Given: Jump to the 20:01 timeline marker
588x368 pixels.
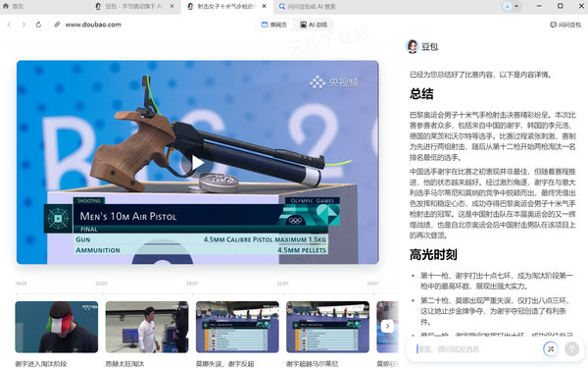Looking at the screenshot, I should click(x=101, y=284).
